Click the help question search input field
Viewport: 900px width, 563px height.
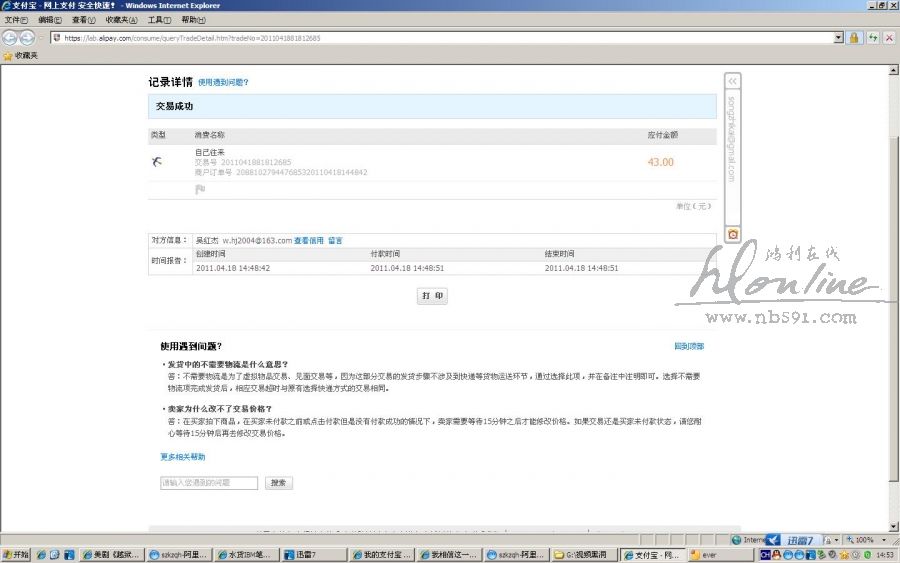[209, 483]
